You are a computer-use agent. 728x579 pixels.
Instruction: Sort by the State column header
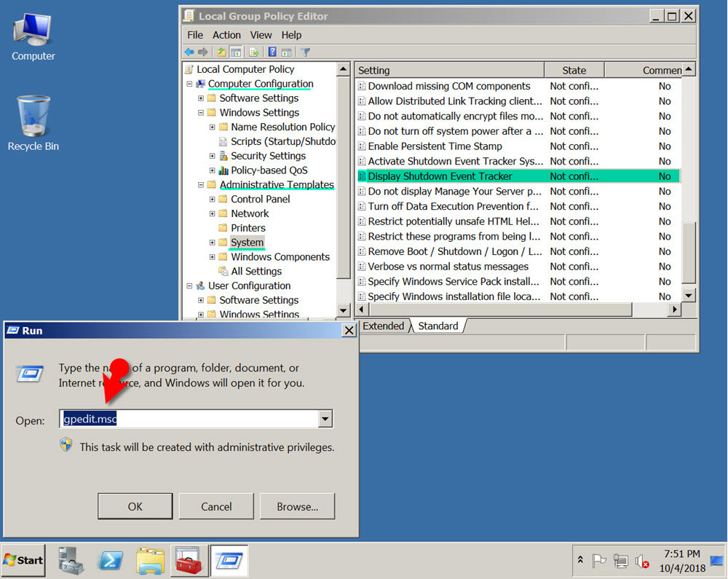tap(574, 70)
